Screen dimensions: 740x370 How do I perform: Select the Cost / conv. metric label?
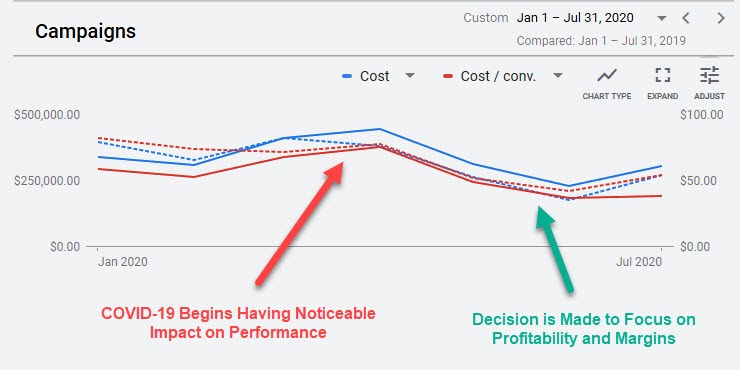(x=498, y=76)
